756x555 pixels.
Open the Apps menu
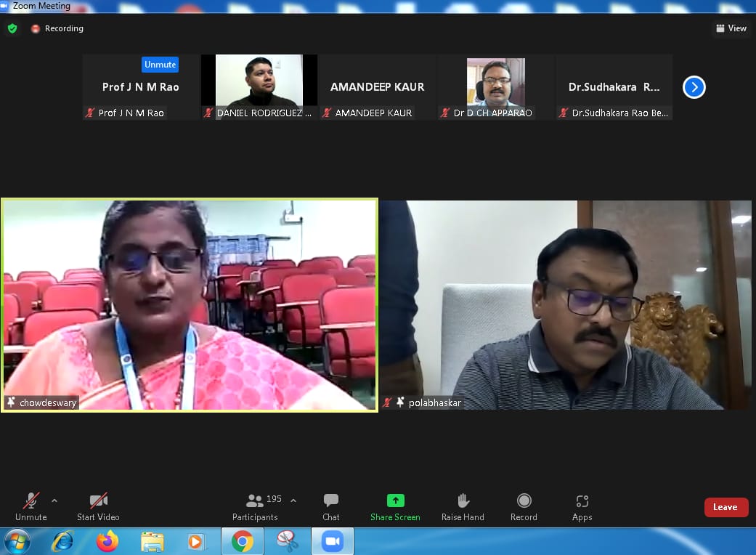coord(582,506)
